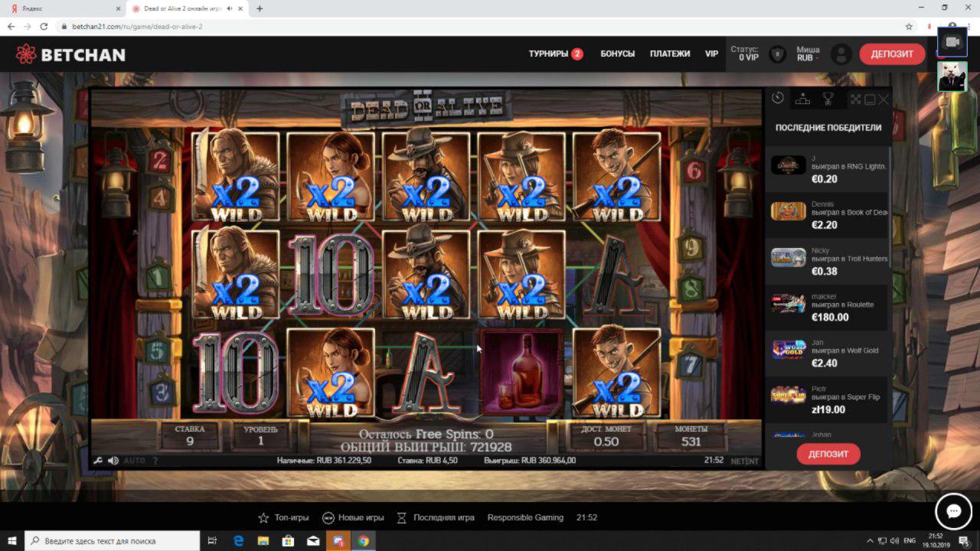This screenshot has width=980, height=551.
Task: Show recent winners clock tab
Action: coord(777,98)
